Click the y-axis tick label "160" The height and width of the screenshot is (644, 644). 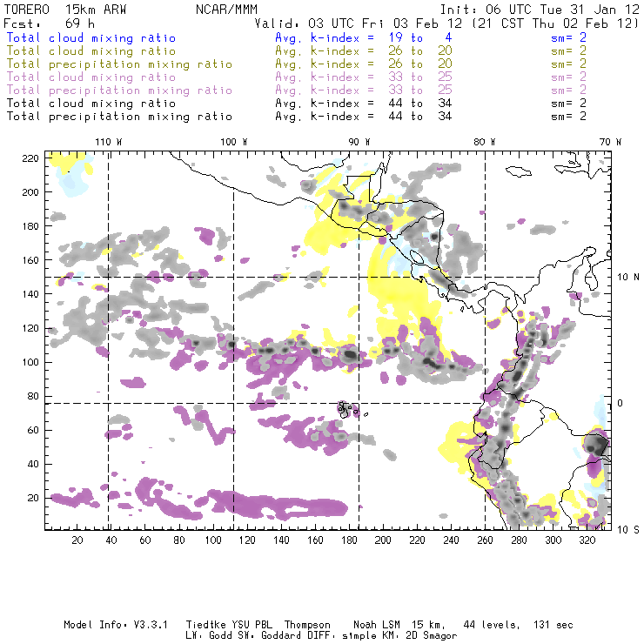pos(30,260)
